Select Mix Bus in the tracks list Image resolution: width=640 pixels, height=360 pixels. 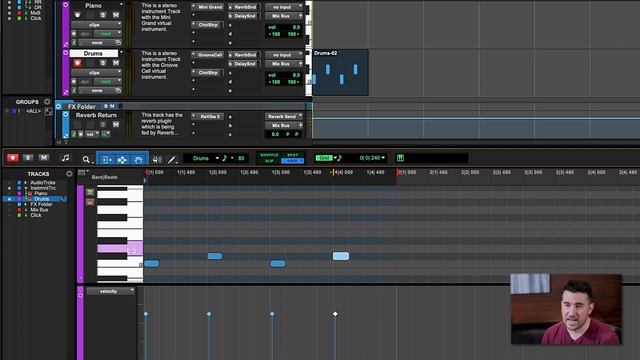point(39,209)
